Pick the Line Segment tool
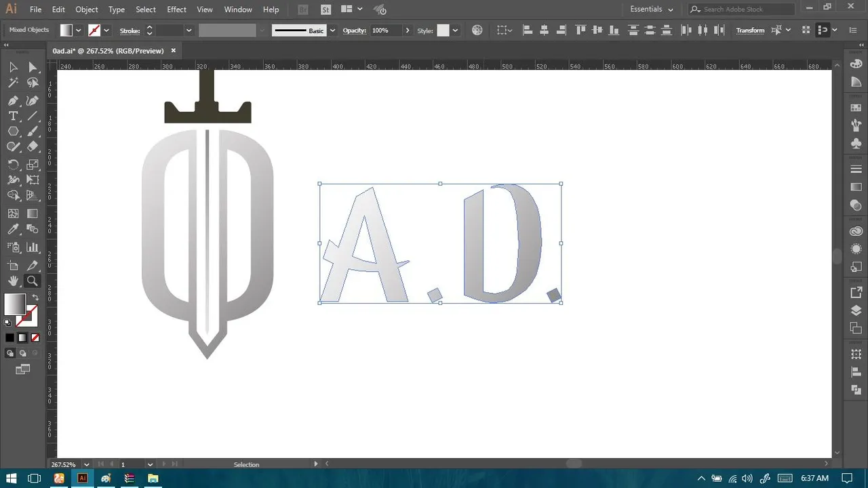The height and width of the screenshot is (488, 868). click(x=33, y=116)
